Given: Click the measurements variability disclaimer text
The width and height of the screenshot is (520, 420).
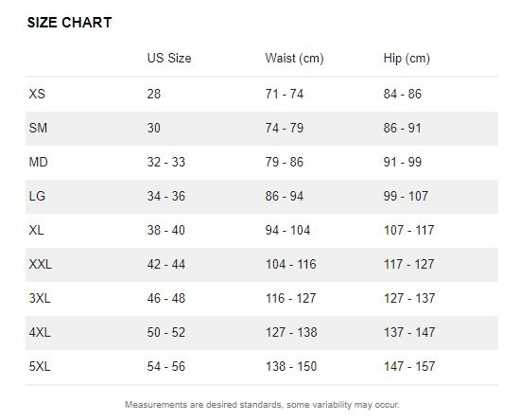Looking at the screenshot, I should click(x=262, y=405).
